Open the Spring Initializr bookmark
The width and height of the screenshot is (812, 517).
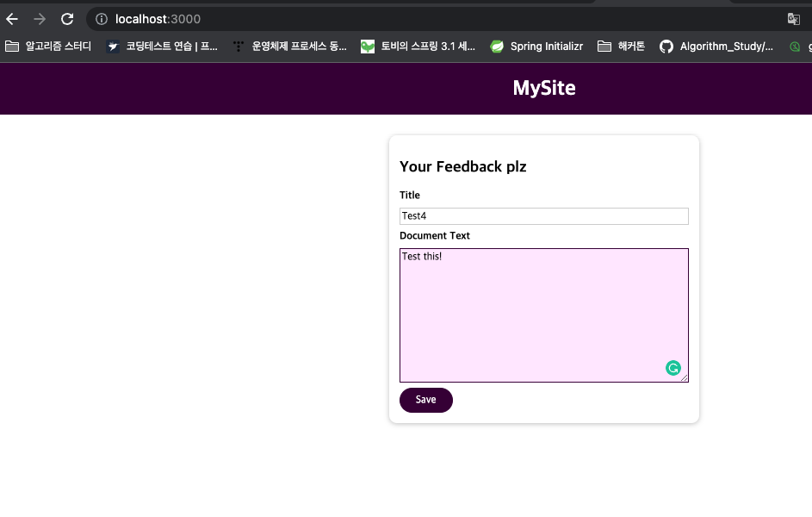click(536, 47)
